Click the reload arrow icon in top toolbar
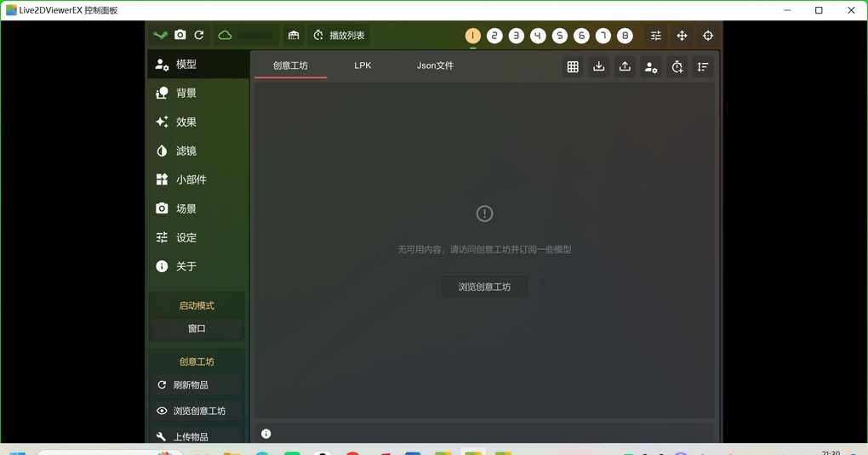Viewport: 868px width, 455px height. [199, 35]
